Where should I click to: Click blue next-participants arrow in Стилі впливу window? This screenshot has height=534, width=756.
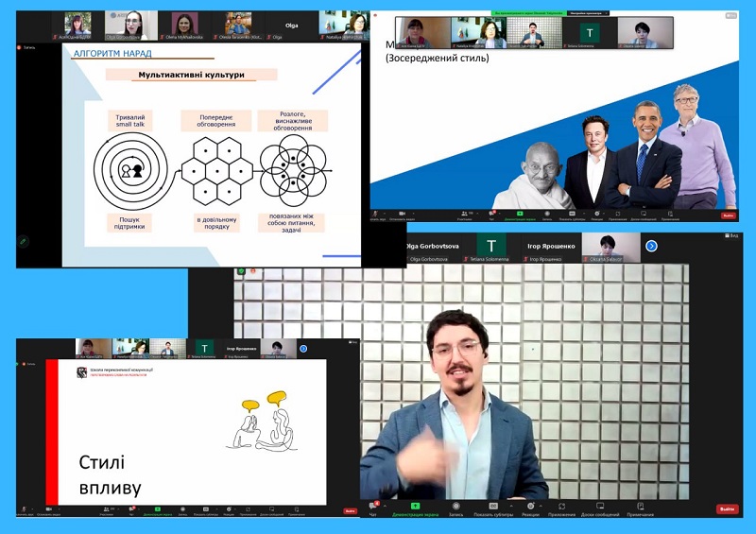tap(303, 349)
